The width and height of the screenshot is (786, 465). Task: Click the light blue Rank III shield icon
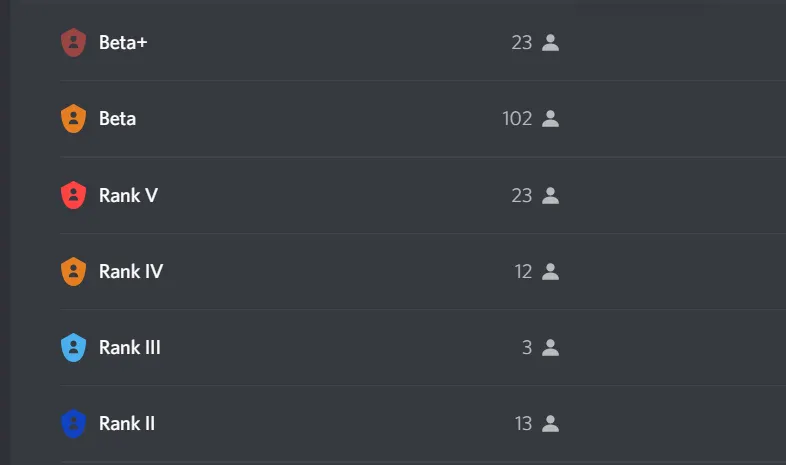tap(73, 348)
